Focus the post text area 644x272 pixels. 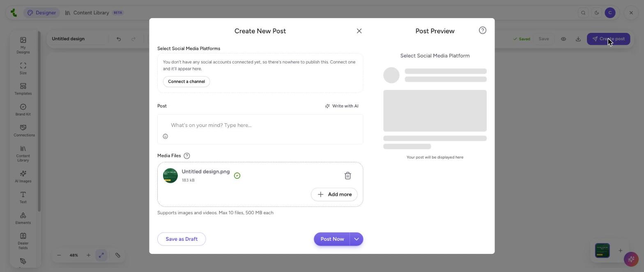point(260,125)
